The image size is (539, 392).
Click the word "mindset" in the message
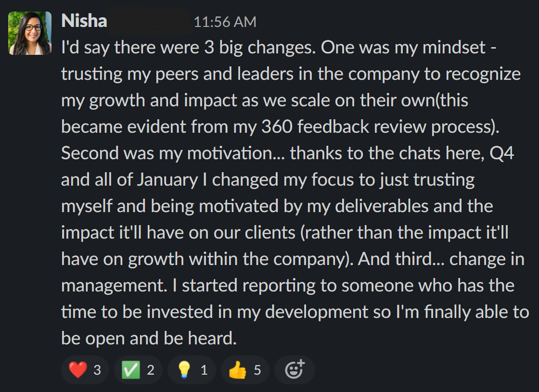point(454,48)
